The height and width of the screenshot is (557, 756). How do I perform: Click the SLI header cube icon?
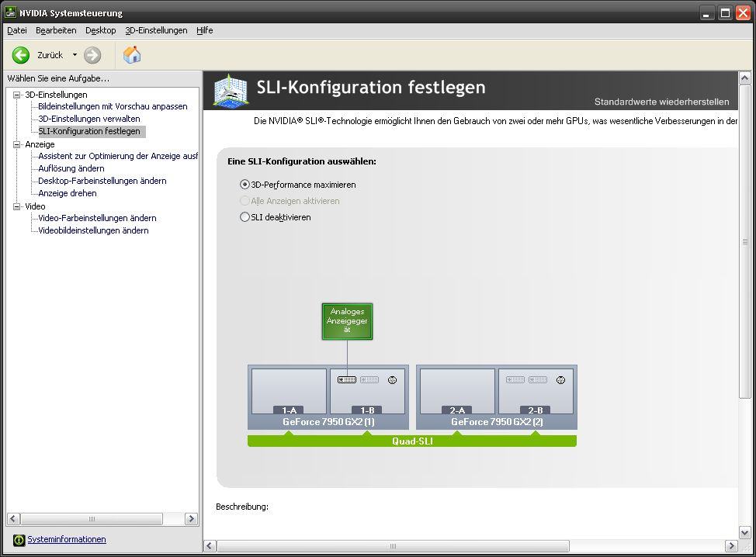231,91
